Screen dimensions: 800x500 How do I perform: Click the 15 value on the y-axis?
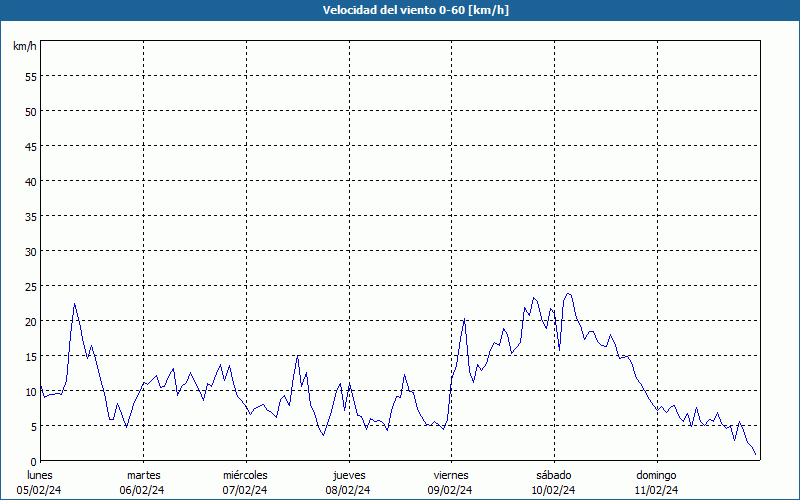31,357
